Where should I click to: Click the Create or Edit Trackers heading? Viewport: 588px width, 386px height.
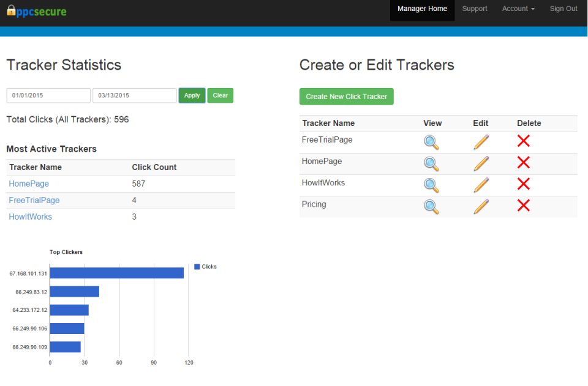pos(377,65)
